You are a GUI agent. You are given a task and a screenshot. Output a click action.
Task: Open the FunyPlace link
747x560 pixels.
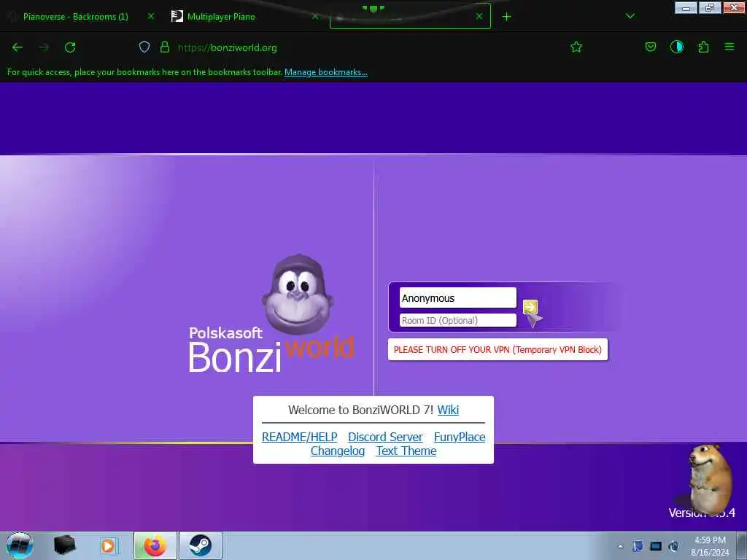click(x=460, y=437)
